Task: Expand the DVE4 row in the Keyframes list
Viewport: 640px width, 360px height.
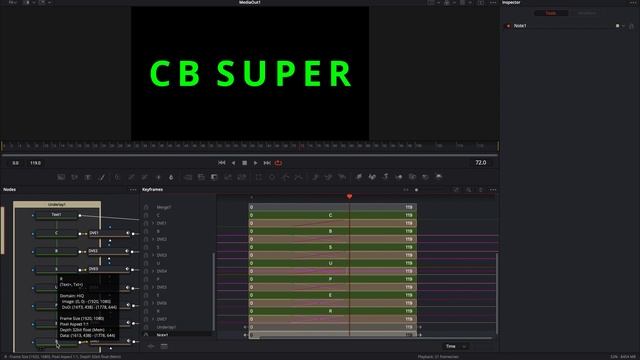Action: [153, 271]
